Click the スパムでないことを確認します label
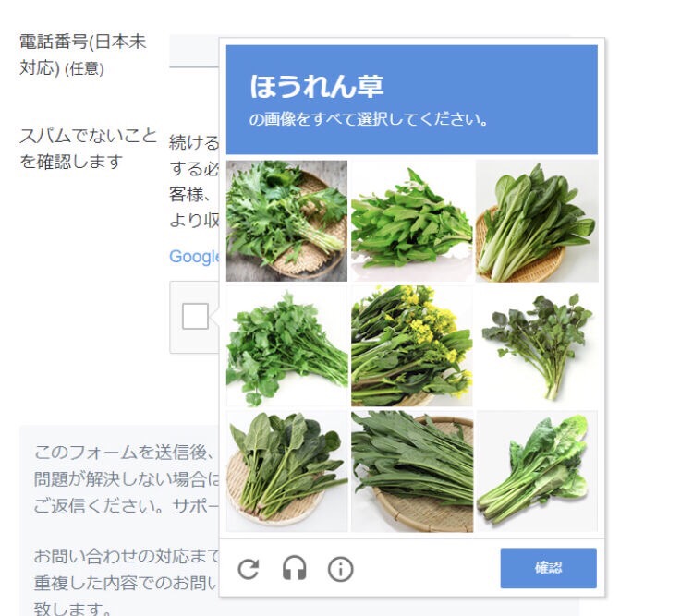The width and height of the screenshot is (693, 616). 88,149
